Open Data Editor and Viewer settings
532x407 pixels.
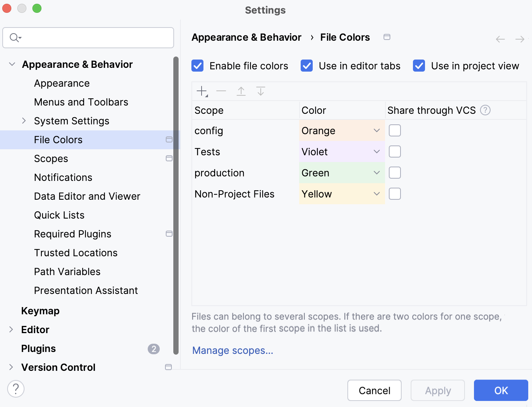click(87, 196)
